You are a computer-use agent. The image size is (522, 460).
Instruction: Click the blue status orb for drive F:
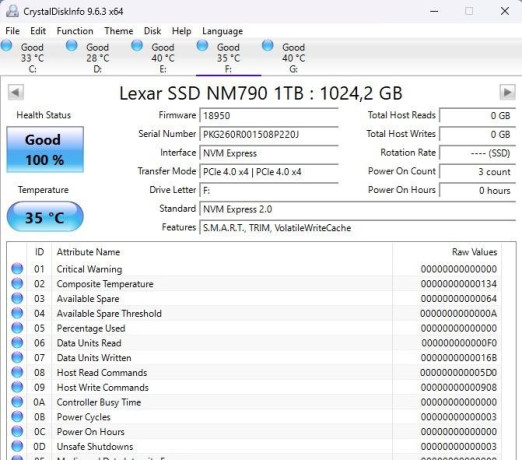pyautogui.click(x=202, y=45)
